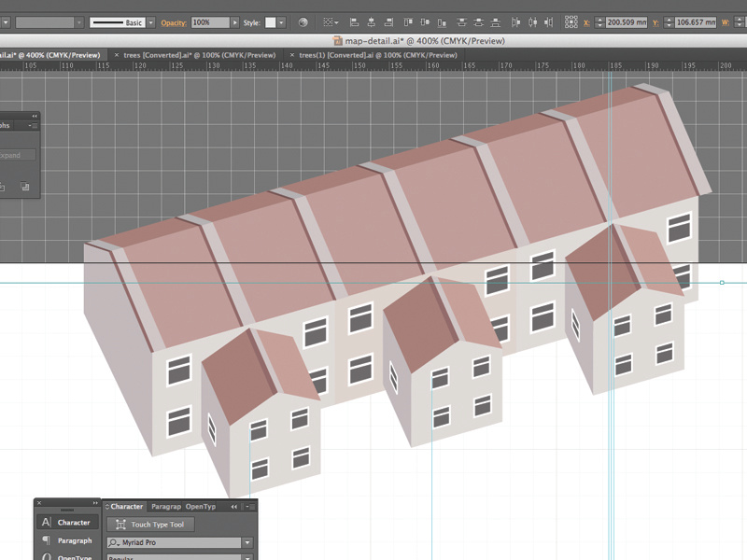Click the reference point grid icon
The image size is (747, 560).
coord(572,21)
